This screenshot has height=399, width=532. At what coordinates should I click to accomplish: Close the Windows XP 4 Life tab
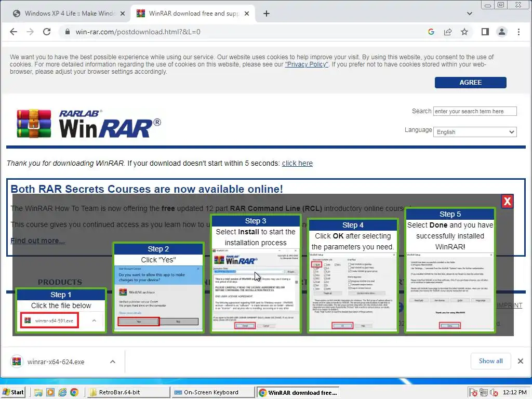tap(123, 14)
